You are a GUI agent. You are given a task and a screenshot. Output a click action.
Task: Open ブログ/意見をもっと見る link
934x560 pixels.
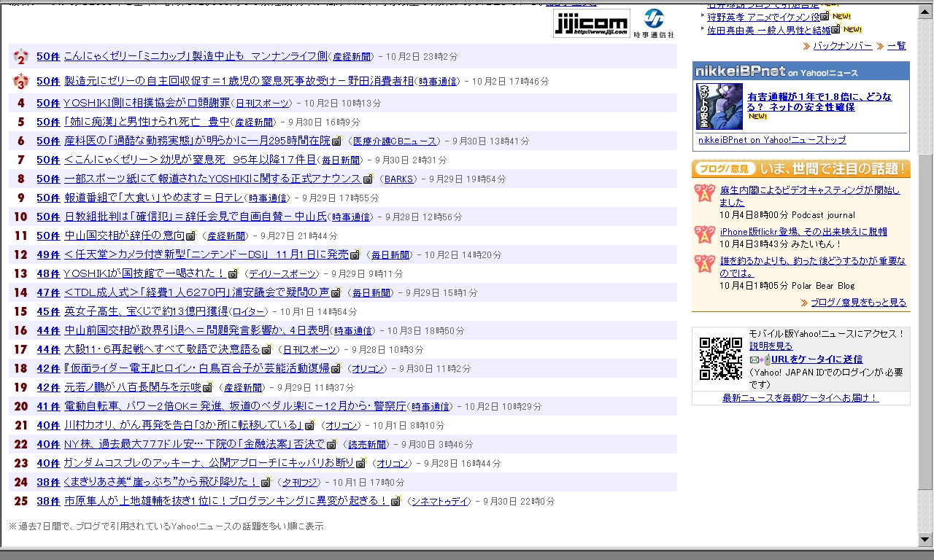click(859, 302)
